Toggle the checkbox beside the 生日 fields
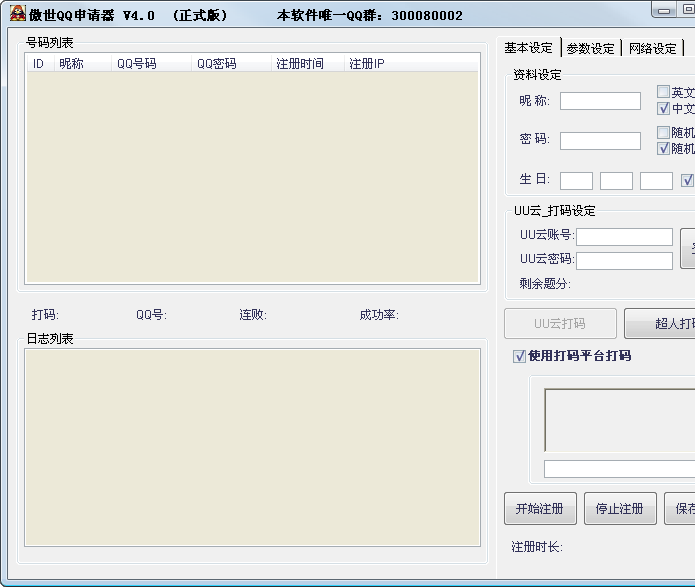 click(x=687, y=180)
